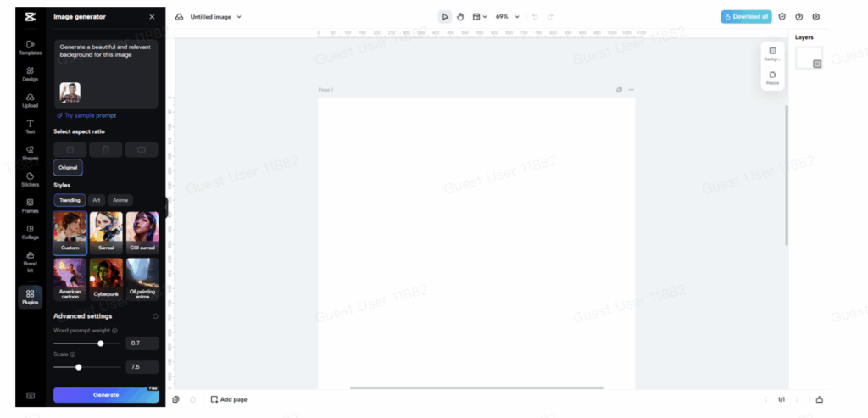Click the Generate button
Viewport: 868px width, 418px height.
point(106,395)
